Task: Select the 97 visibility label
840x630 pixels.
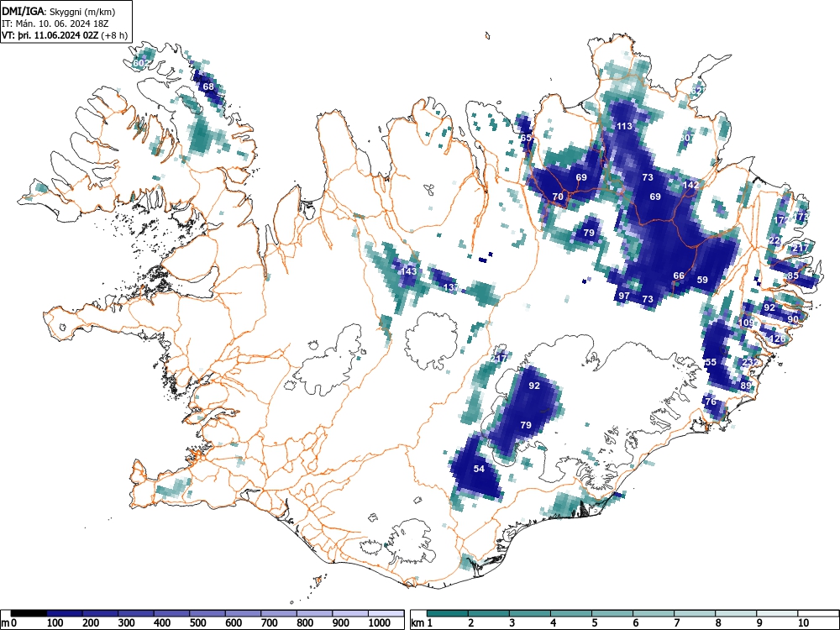Action: (624, 295)
